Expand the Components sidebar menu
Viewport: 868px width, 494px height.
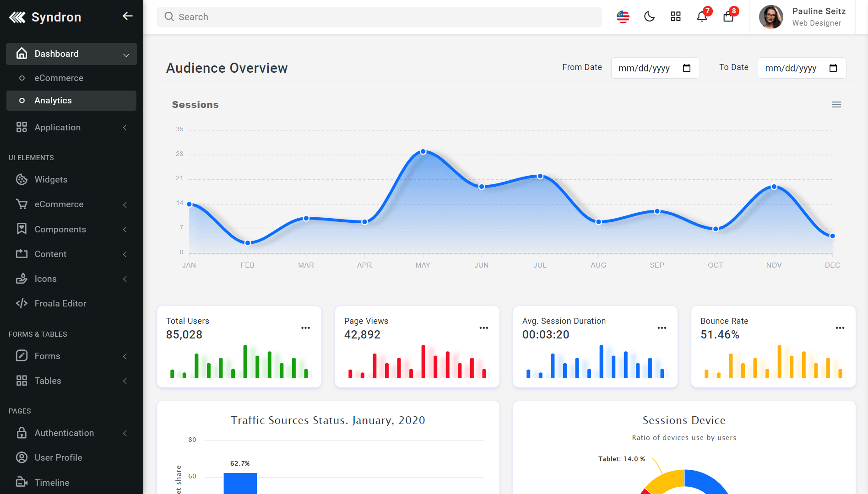tap(71, 229)
